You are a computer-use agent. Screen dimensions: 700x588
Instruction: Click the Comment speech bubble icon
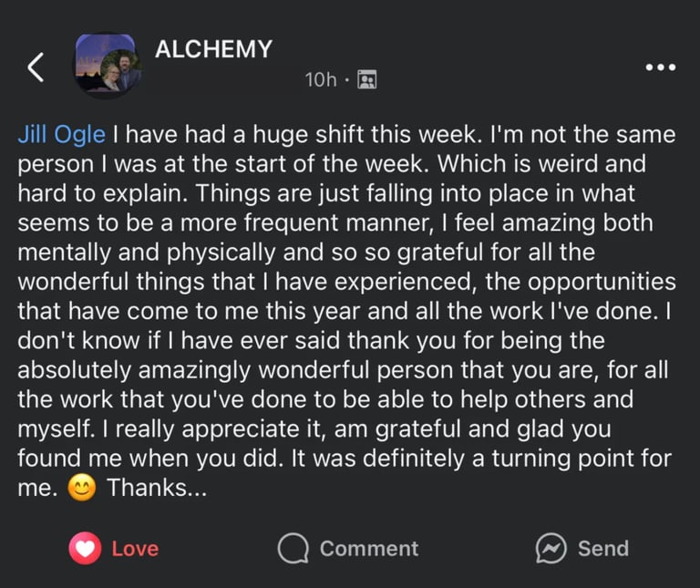click(x=293, y=549)
